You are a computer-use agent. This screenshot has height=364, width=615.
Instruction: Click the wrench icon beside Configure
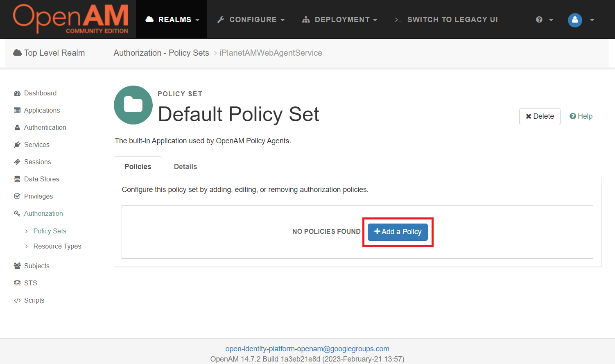[x=221, y=20]
